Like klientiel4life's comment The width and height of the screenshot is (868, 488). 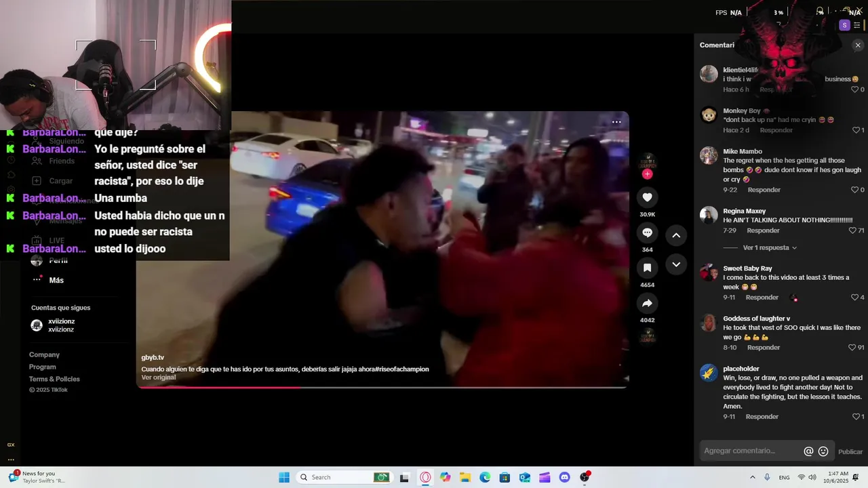pos(855,89)
